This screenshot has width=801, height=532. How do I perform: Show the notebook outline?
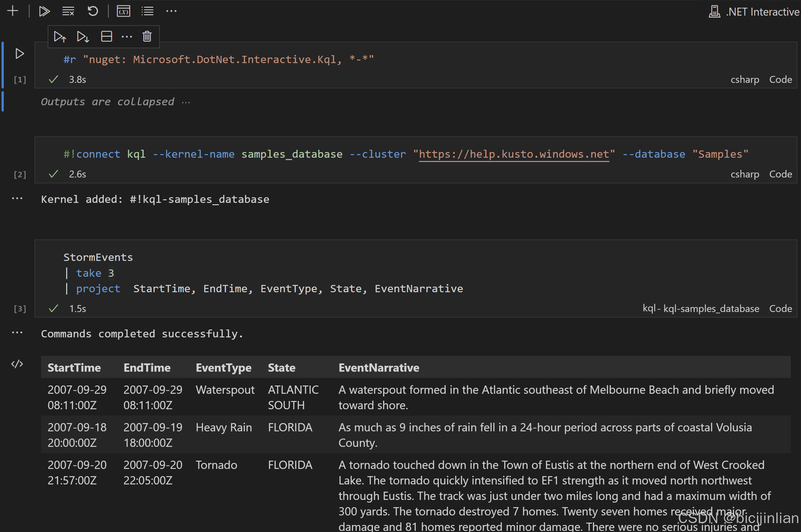pos(147,11)
